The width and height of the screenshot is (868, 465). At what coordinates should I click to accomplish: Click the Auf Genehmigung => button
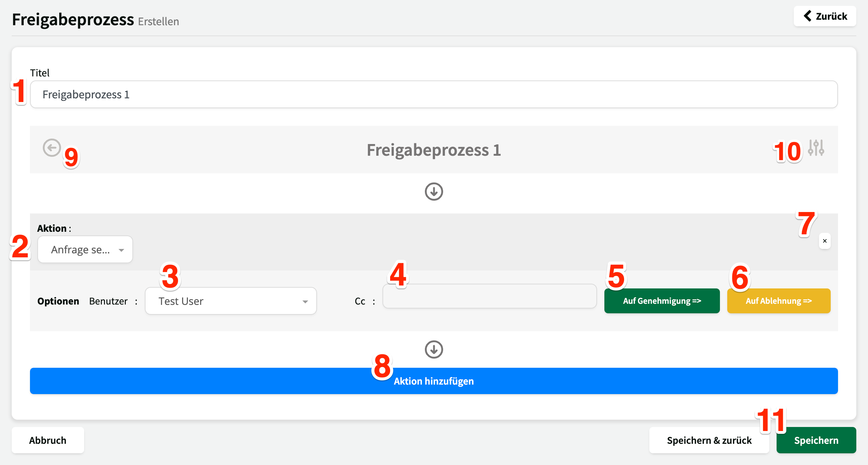pos(662,301)
